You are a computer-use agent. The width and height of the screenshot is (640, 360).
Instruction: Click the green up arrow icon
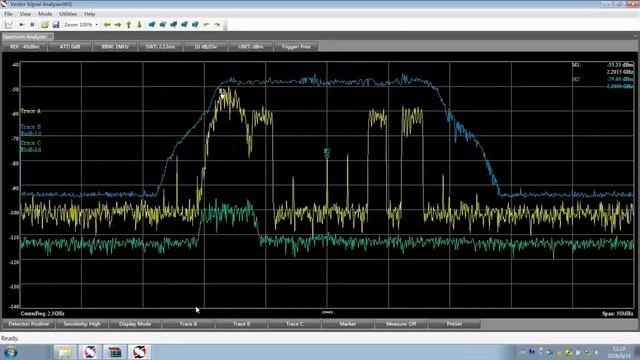click(129, 25)
